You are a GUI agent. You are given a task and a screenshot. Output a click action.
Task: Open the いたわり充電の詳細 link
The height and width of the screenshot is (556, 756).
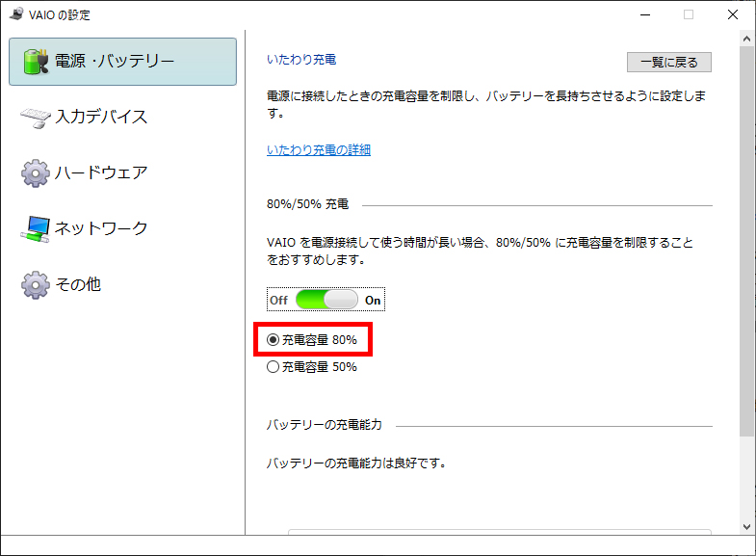point(319,150)
